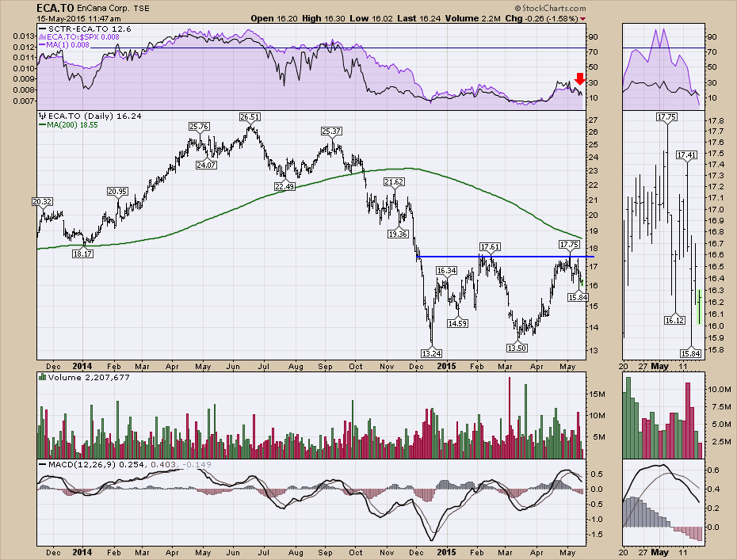This screenshot has height=560, width=737.
Task: Click the SCTR-ECA.TO 12.6 legend label
Action: pos(85,29)
